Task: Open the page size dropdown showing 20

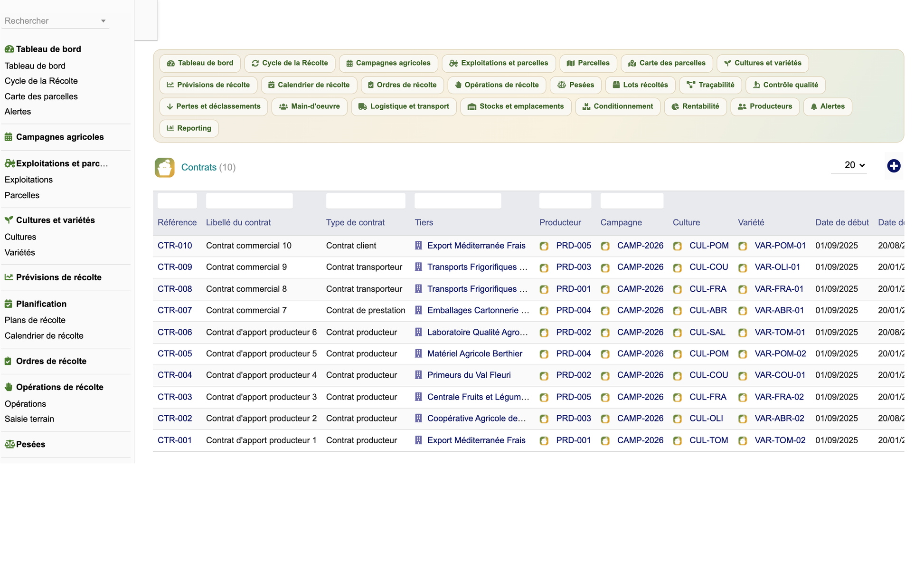Action: tap(849, 165)
